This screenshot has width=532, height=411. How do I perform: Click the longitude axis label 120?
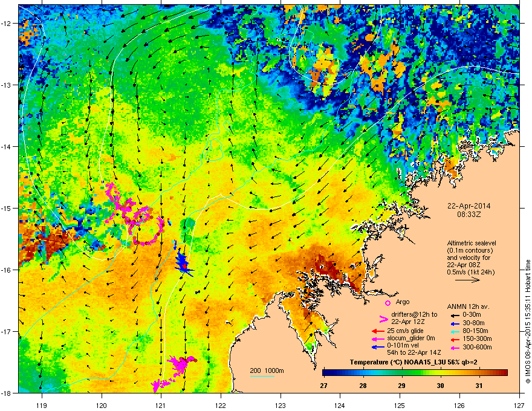coord(102,405)
